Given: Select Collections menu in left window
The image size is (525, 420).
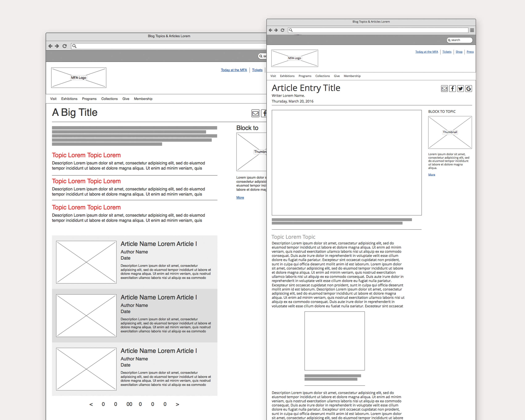Looking at the screenshot, I should tap(109, 99).
